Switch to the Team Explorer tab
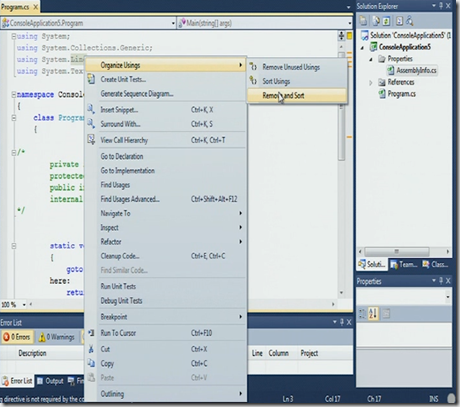Image resolution: width=460 pixels, height=407 pixels. coord(404,264)
